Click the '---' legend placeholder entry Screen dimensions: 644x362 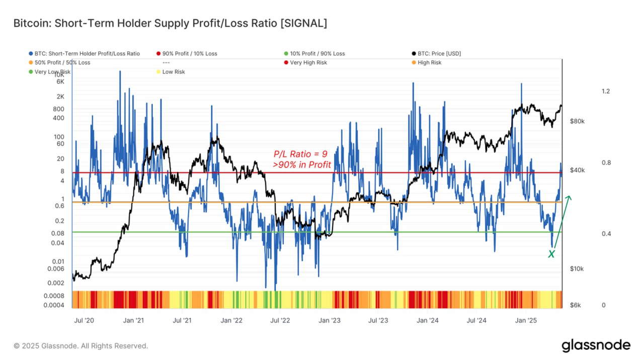(167, 63)
